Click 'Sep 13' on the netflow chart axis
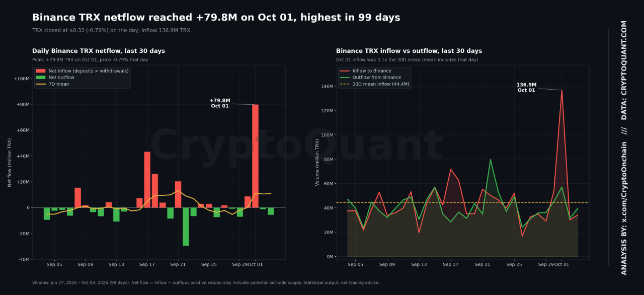 (x=116, y=264)
